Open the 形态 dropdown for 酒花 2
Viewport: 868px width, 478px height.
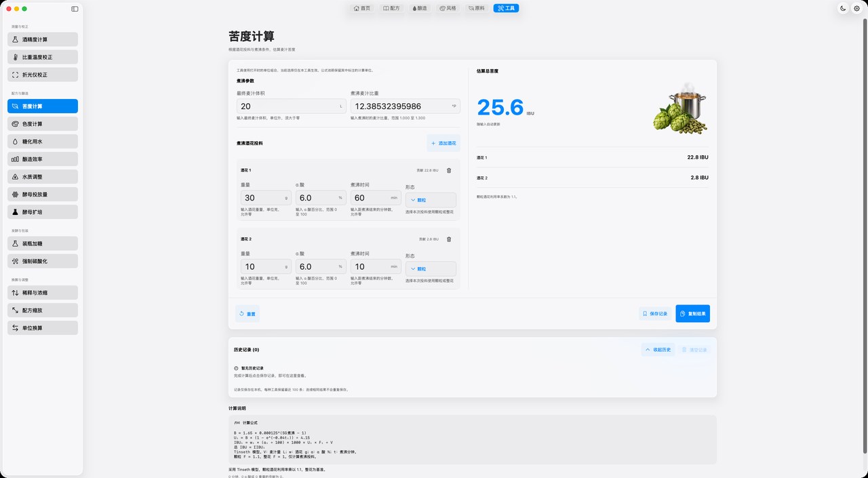coord(431,269)
